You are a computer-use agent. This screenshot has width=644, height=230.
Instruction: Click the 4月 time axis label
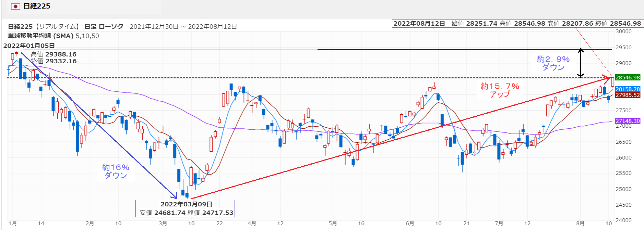pyautogui.click(x=252, y=223)
